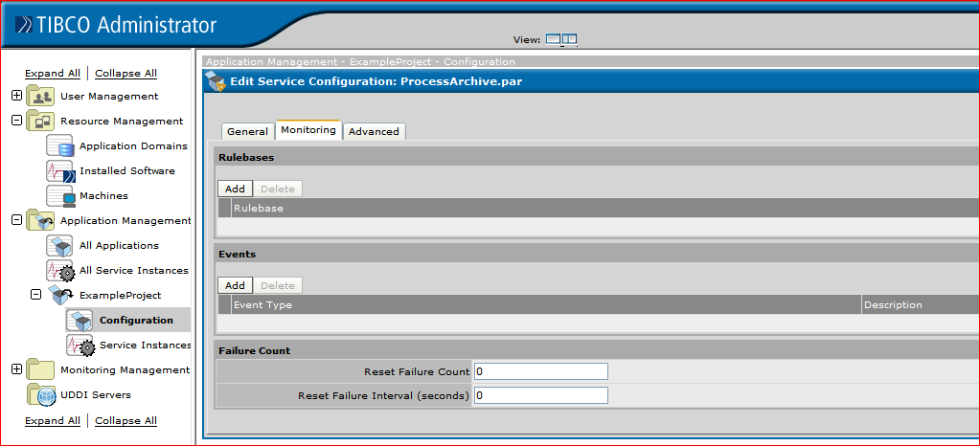Viewport: 980px width, 446px height.
Task: Select Service Instances under ExampleProject
Action: click(x=146, y=345)
